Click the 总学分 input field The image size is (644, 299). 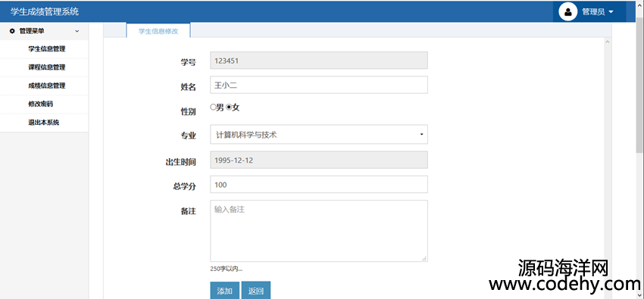319,184
